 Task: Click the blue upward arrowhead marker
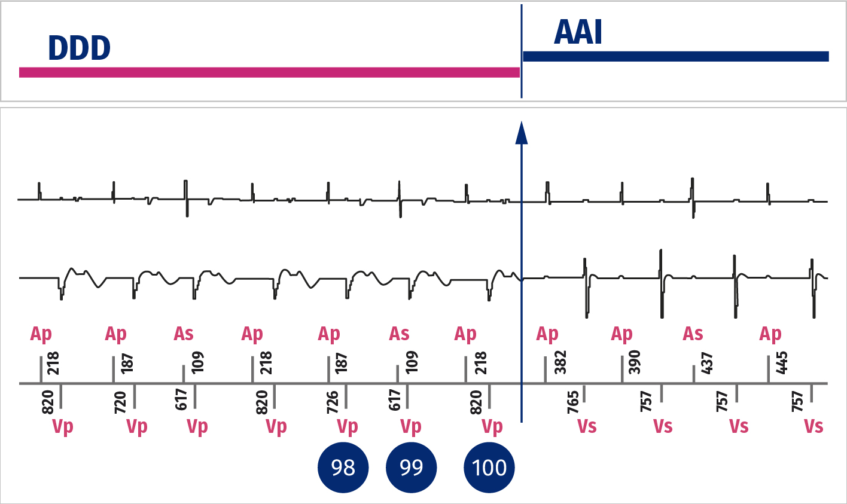coord(522,133)
